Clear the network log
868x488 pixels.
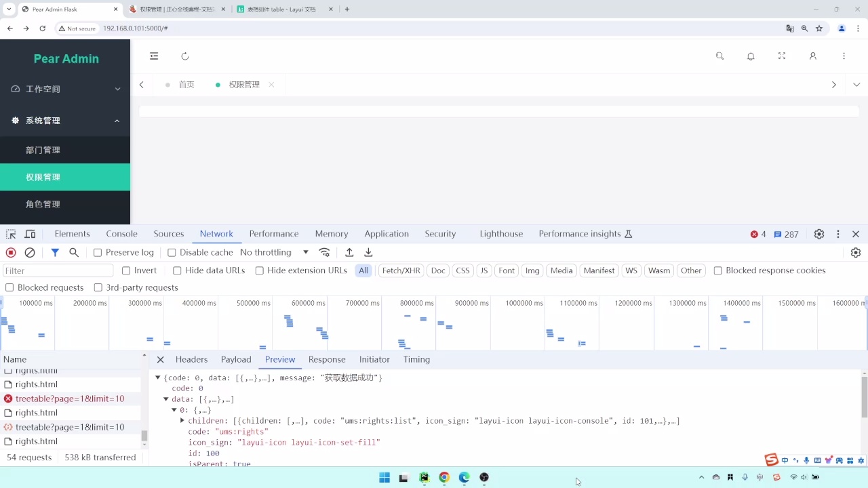tap(30, 252)
